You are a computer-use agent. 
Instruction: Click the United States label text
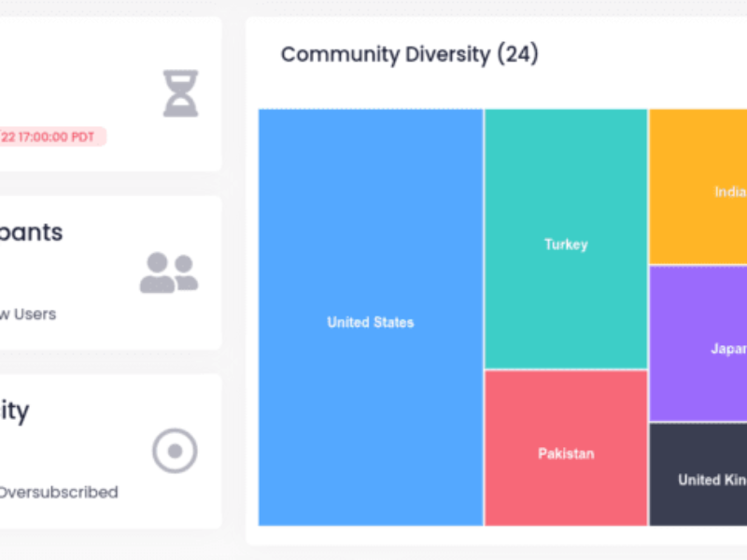coord(371,323)
